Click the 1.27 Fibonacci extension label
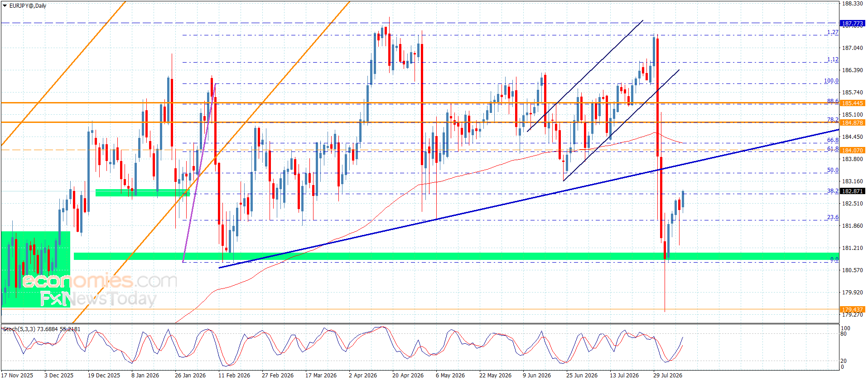This screenshot has width=868, height=381. pos(833,32)
